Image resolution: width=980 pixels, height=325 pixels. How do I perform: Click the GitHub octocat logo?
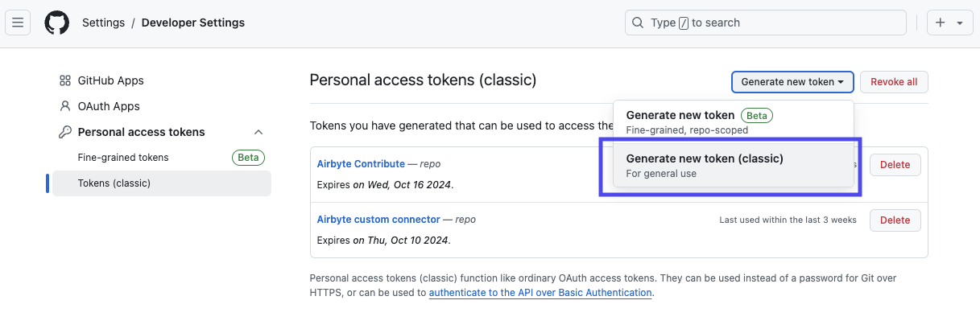[x=56, y=23]
